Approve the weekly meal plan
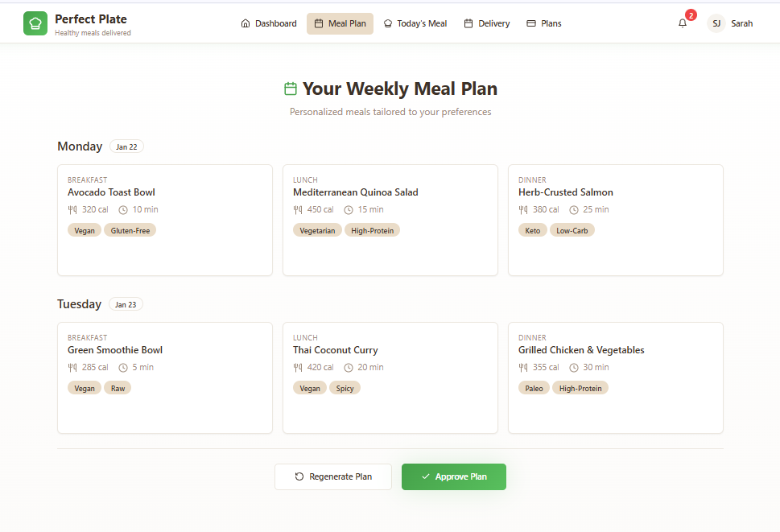 [x=454, y=476]
